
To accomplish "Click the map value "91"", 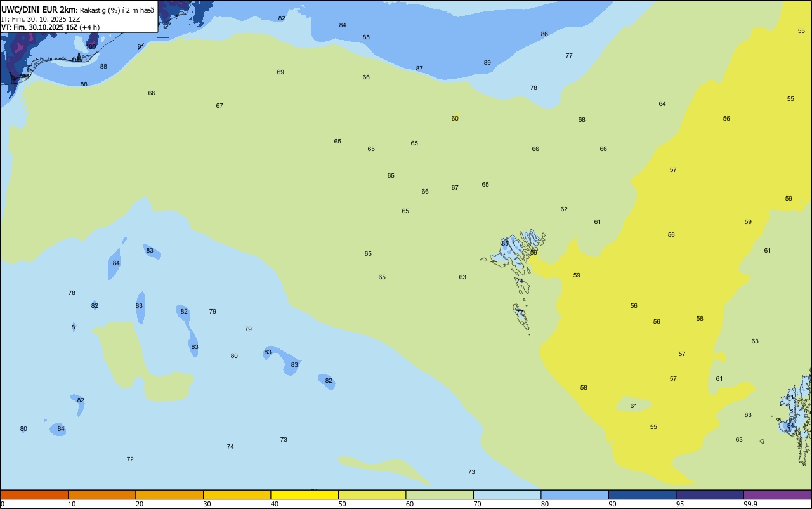I will tap(141, 47).
